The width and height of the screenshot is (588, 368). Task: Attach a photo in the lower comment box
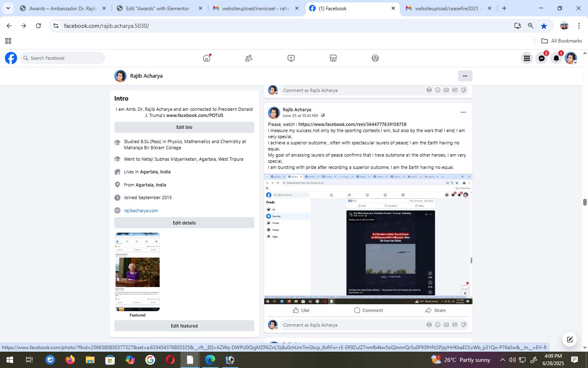446,325
